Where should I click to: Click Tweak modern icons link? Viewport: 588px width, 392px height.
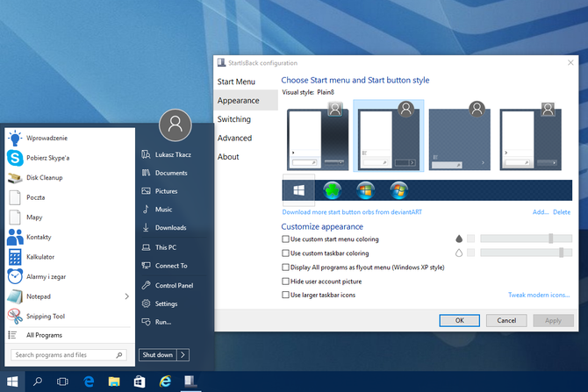[x=539, y=296]
